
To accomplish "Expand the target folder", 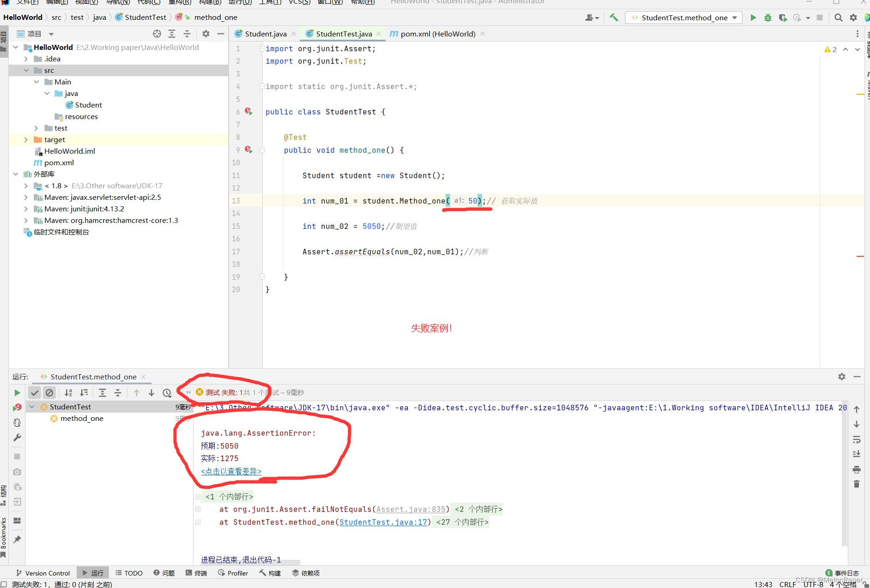I will pos(26,139).
